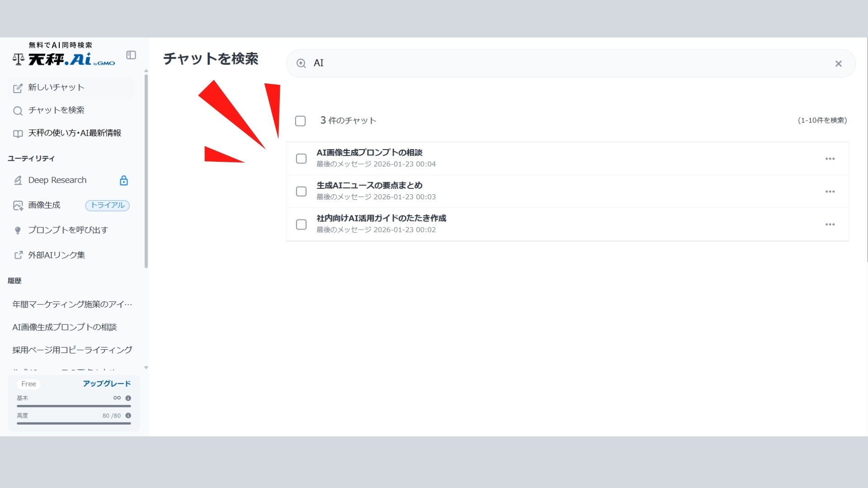
Task: Open three-dot menu for 生成AIニュースの要点まとめ
Action: coord(830,192)
